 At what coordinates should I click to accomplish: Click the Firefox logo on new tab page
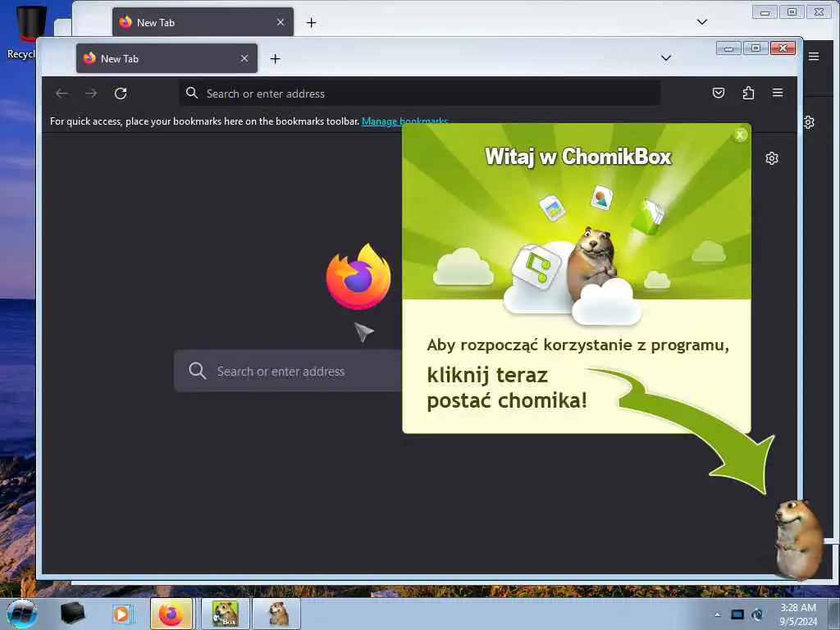[x=358, y=276]
